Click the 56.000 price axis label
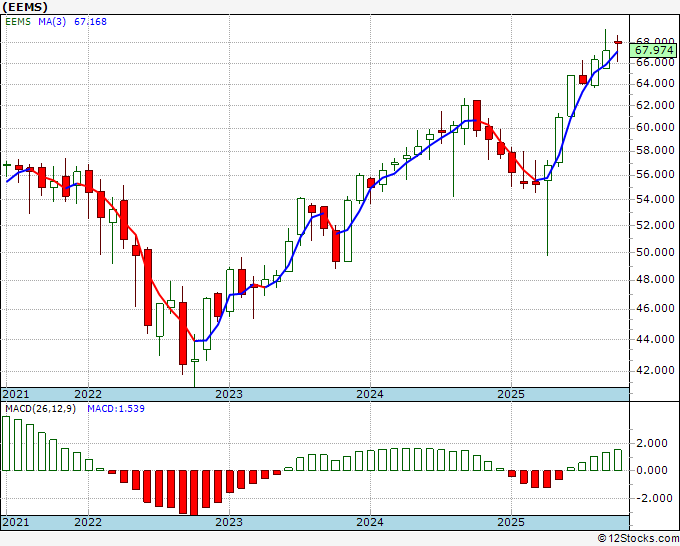Viewport: 680px width, 546px height. [655, 174]
